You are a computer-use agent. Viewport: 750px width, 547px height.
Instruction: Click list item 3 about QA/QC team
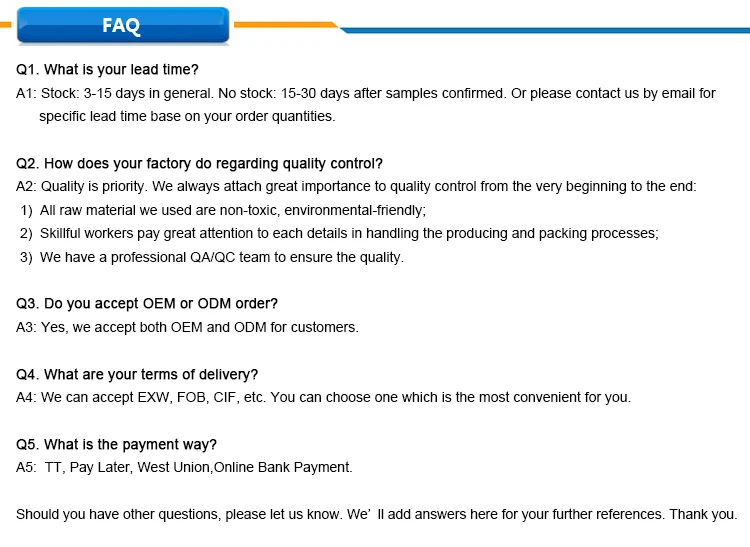(x=212, y=257)
